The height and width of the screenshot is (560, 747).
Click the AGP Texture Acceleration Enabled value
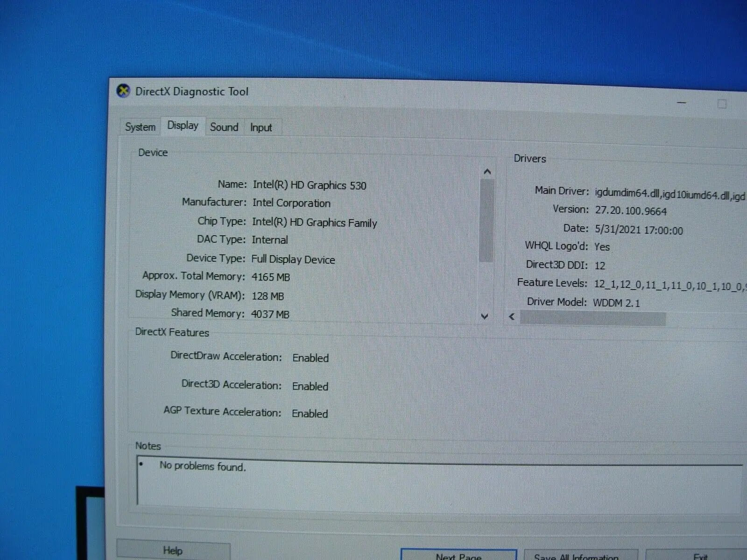(x=310, y=413)
